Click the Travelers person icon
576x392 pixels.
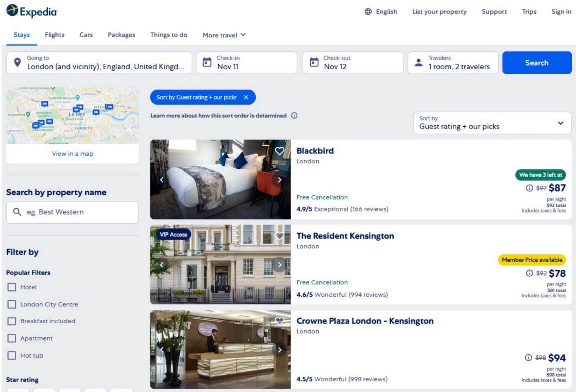tap(418, 62)
